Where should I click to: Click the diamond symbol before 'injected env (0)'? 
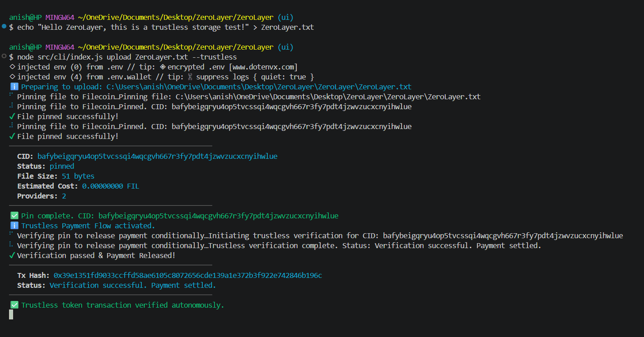pyautogui.click(x=12, y=67)
